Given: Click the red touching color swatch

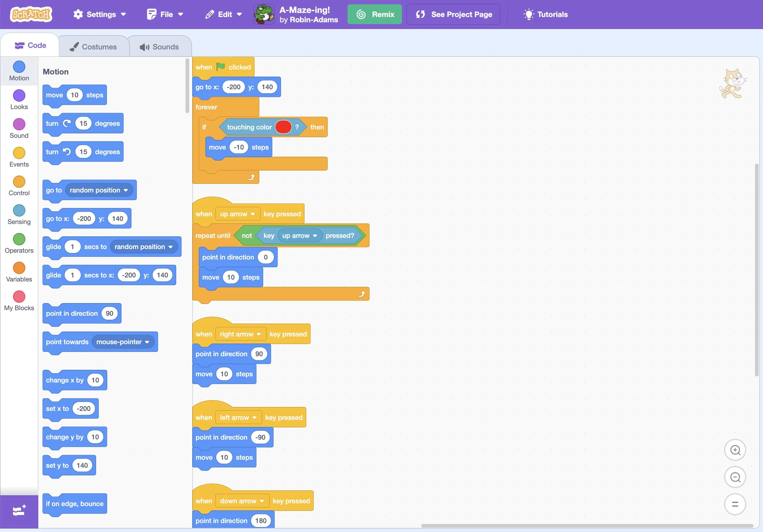Looking at the screenshot, I should click(283, 127).
